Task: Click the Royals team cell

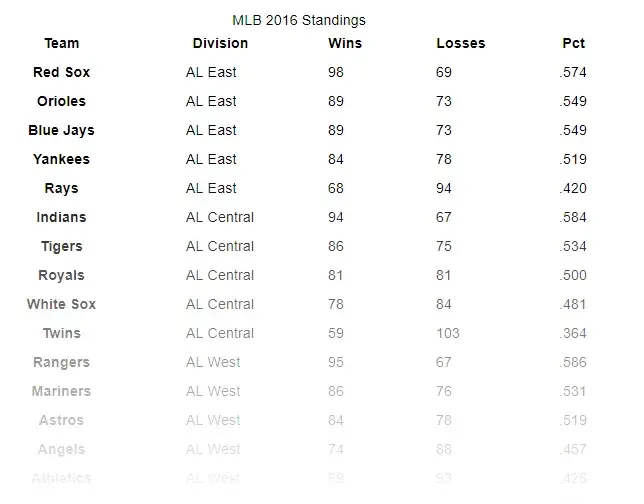Action: 62,276
